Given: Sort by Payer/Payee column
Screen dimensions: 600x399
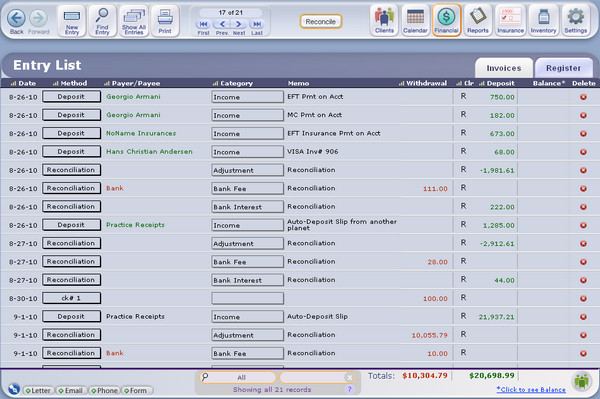Looking at the screenshot, I should point(132,83).
